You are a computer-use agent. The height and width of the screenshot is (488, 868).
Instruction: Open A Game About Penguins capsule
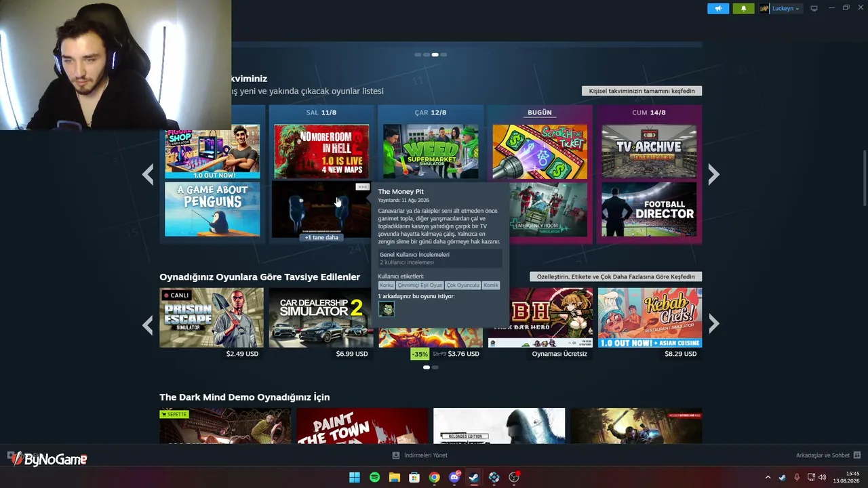coord(212,209)
